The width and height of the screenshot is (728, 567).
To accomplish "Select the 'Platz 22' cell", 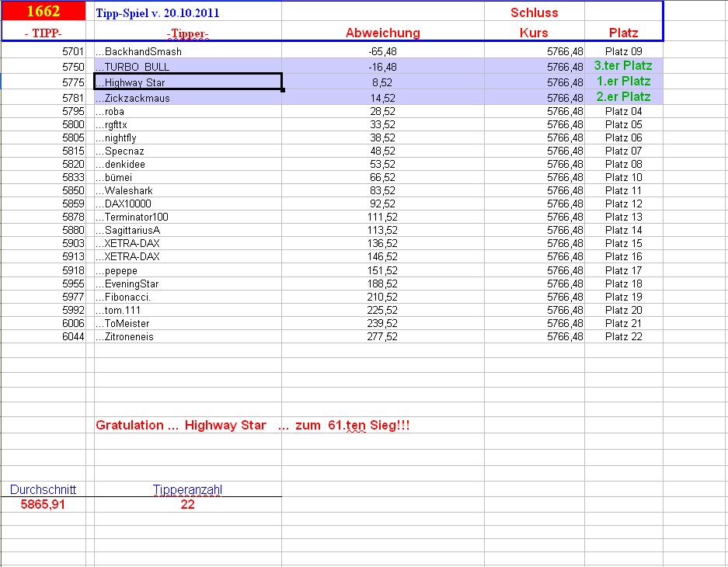I will (x=624, y=336).
